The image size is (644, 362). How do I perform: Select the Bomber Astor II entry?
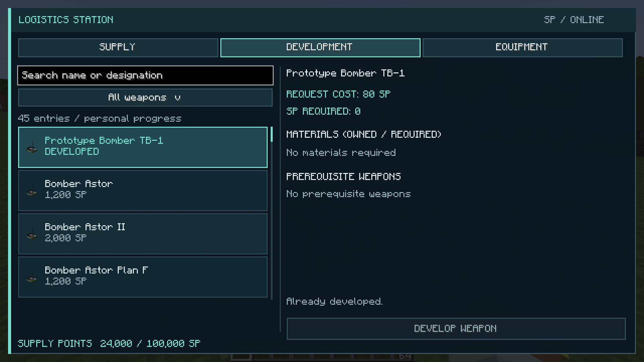(143, 234)
